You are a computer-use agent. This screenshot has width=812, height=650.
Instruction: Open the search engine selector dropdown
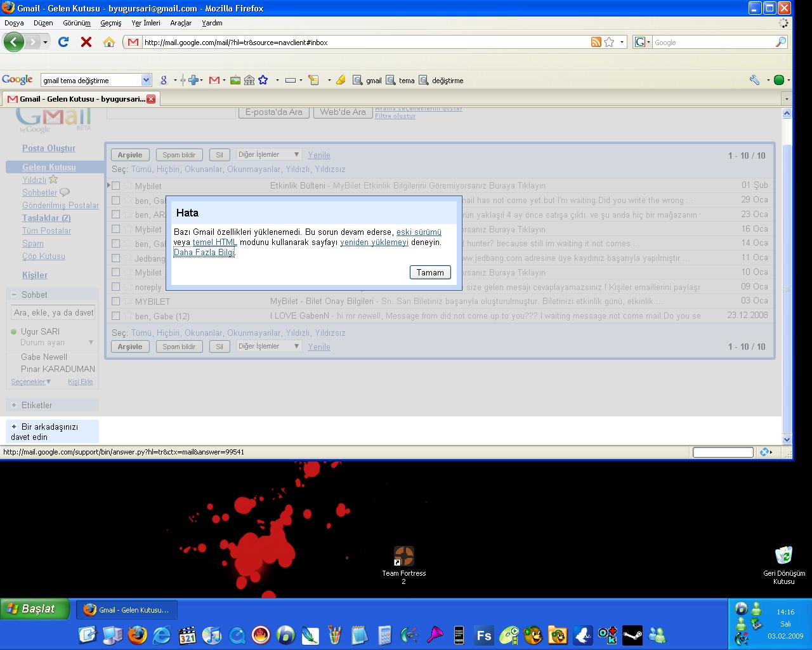click(x=642, y=42)
